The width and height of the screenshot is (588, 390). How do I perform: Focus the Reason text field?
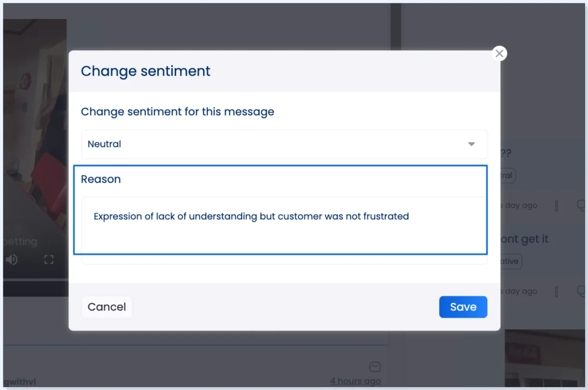[x=284, y=230]
